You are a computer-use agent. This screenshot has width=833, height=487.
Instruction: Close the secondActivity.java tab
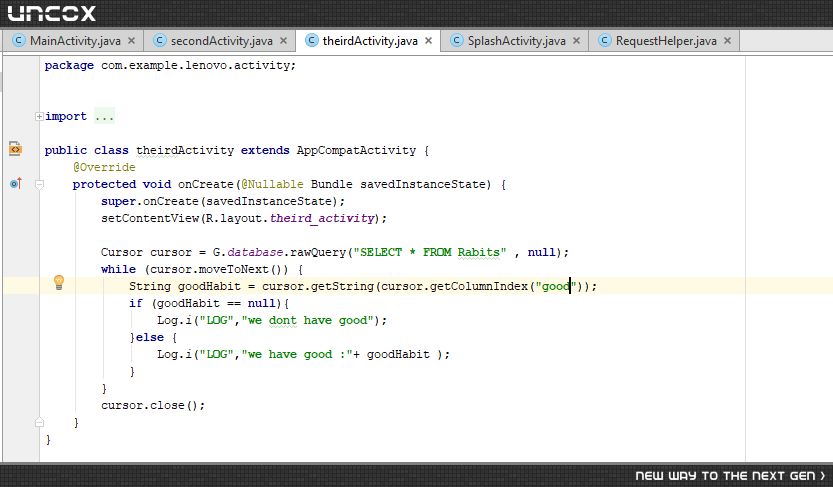tap(284, 41)
